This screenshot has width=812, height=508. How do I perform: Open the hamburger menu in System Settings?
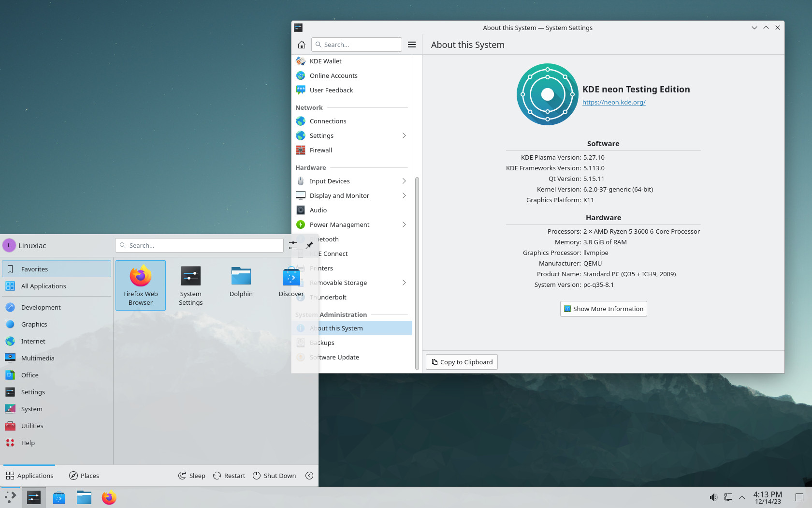(412, 45)
